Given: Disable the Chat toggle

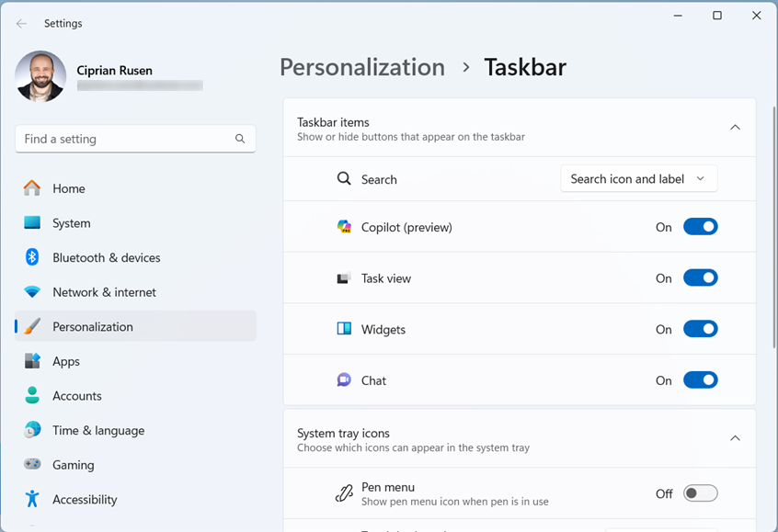Looking at the screenshot, I should coord(700,379).
